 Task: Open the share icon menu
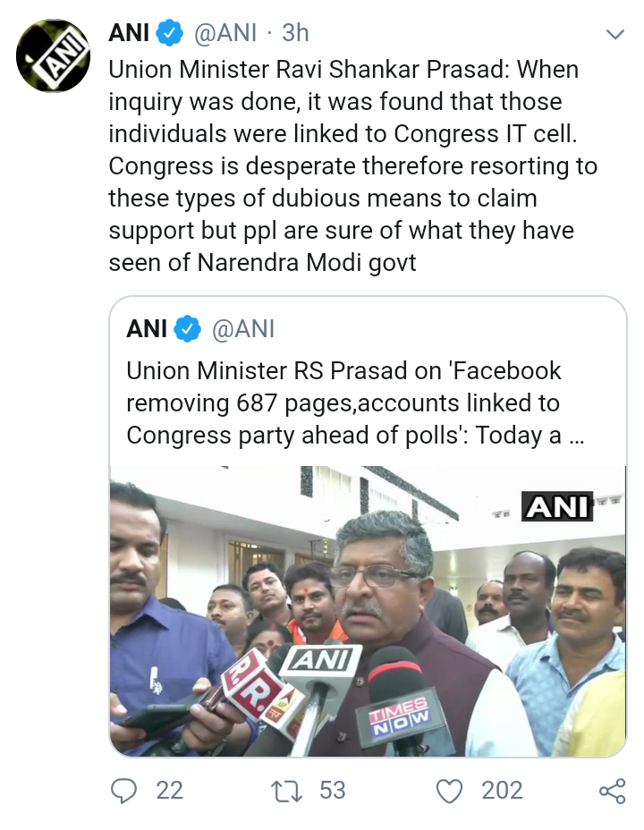click(x=613, y=792)
